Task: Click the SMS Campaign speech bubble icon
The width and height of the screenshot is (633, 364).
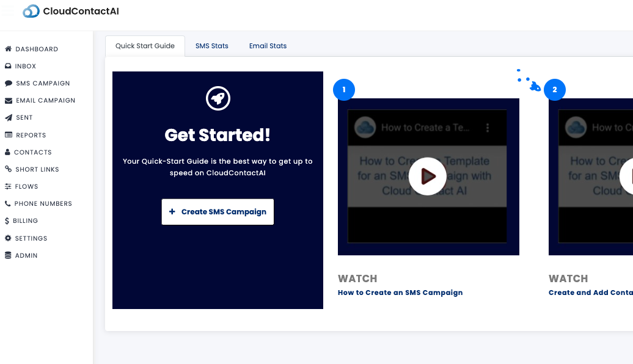Action: click(x=9, y=83)
